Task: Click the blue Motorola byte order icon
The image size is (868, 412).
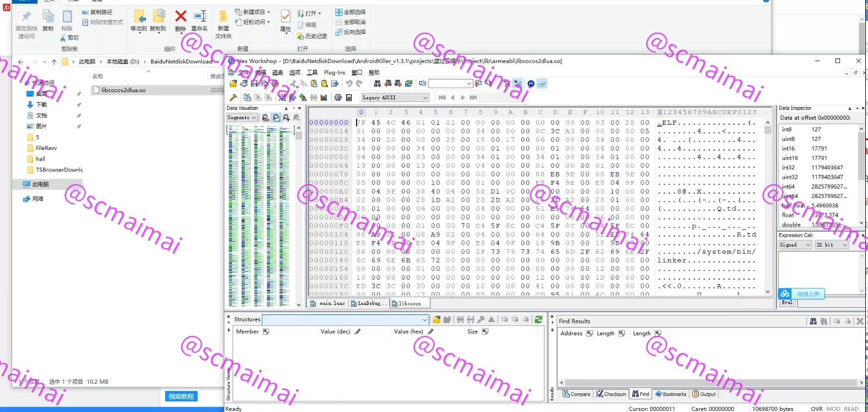Action: pos(531,84)
